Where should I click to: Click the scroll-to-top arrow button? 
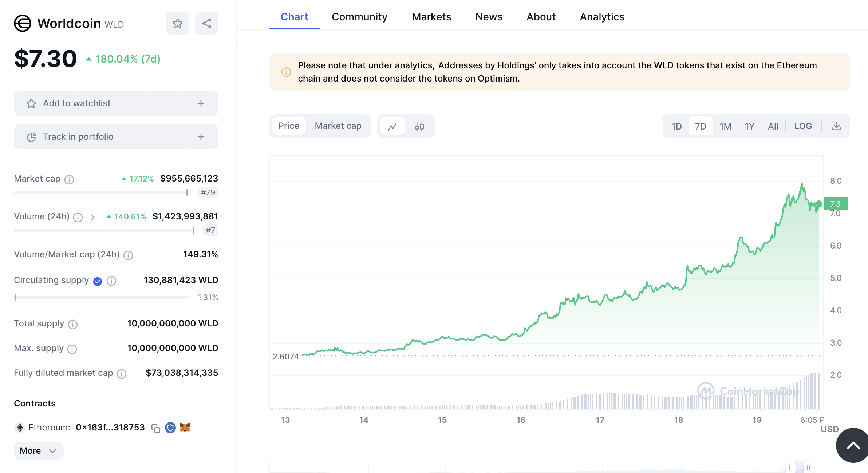pyautogui.click(x=853, y=445)
